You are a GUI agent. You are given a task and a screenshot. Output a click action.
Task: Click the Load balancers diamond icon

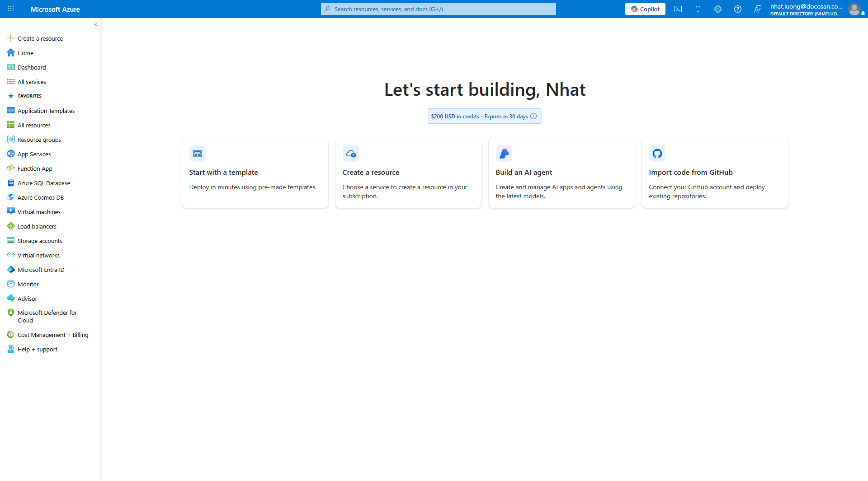coord(11,226)
